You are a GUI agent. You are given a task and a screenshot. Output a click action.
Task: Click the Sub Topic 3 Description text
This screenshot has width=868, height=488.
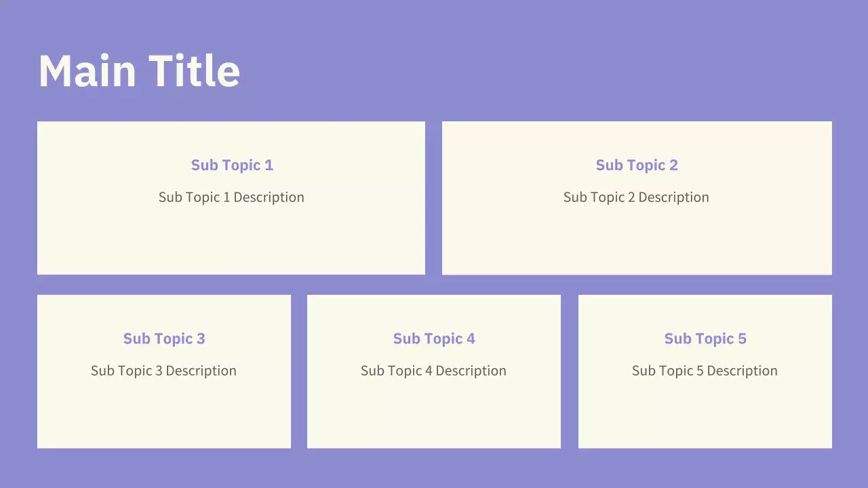coord(163,371)
